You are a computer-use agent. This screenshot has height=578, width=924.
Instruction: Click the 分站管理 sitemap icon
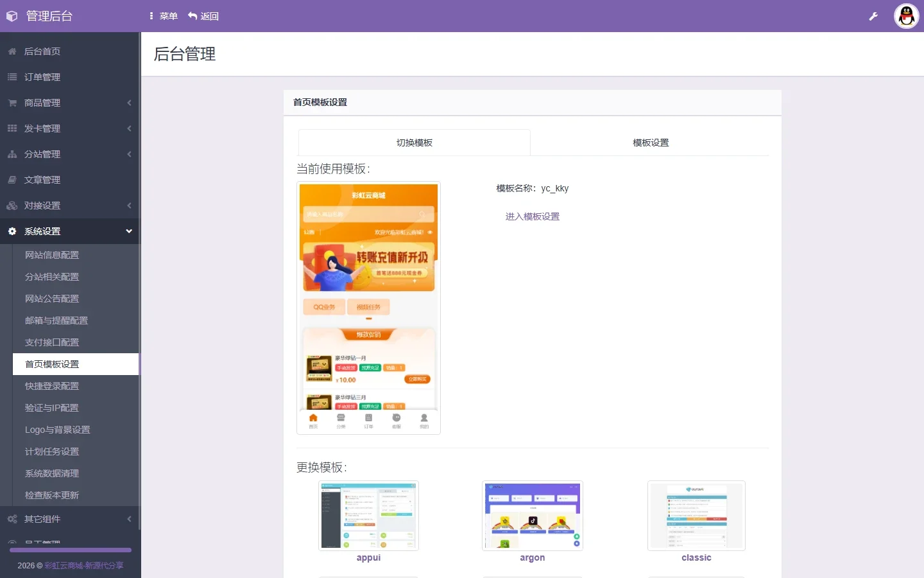pos(12,154)
